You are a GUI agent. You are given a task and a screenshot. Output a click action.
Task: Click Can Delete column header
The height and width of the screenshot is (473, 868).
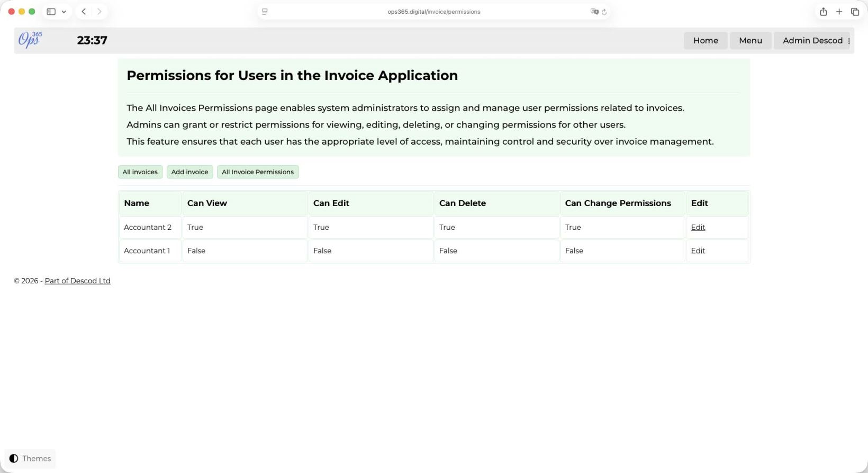(x=497, y=203)
